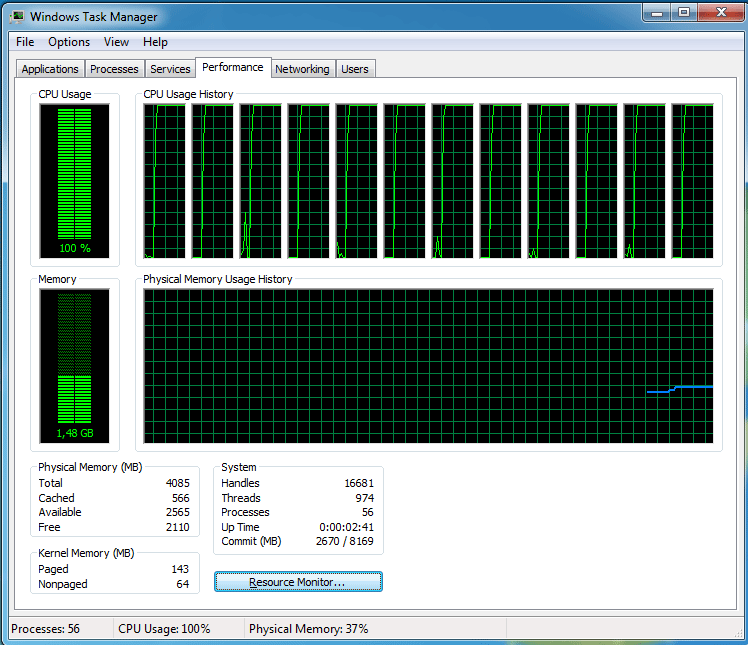Click the Task Manager icon in title bar

point(17,17)
